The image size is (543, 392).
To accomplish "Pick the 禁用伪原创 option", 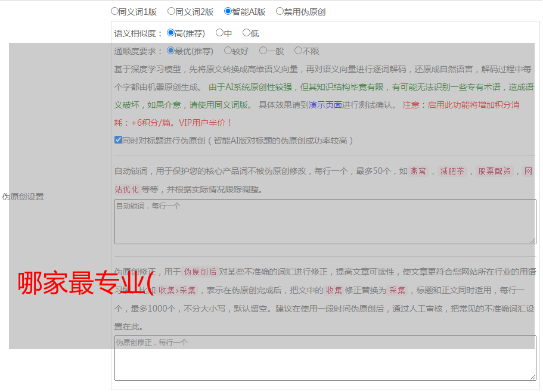I will [x=280, y=11].
